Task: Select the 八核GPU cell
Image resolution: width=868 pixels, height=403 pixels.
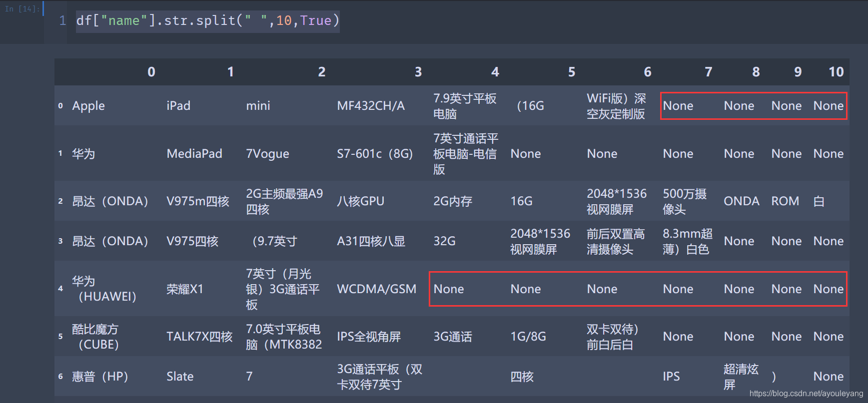Action: pyautogui.click(x=360, y=201)
